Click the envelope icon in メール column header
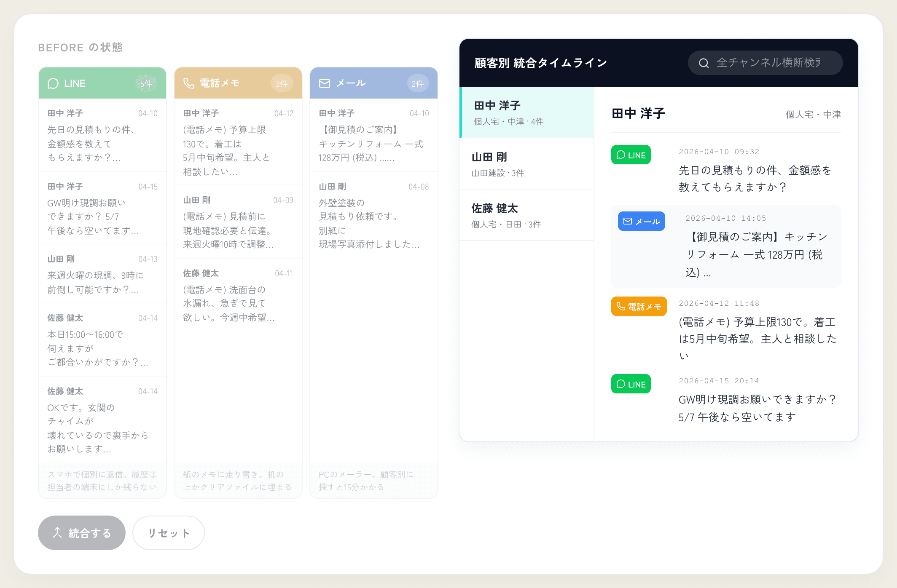 pyautogui.click(x=325, y=83)
